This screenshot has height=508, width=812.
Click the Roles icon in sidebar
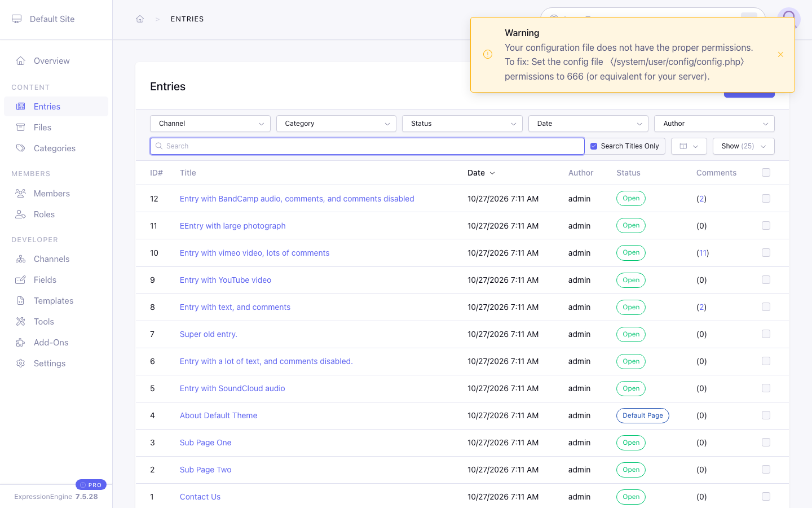(x=21, y=214)
